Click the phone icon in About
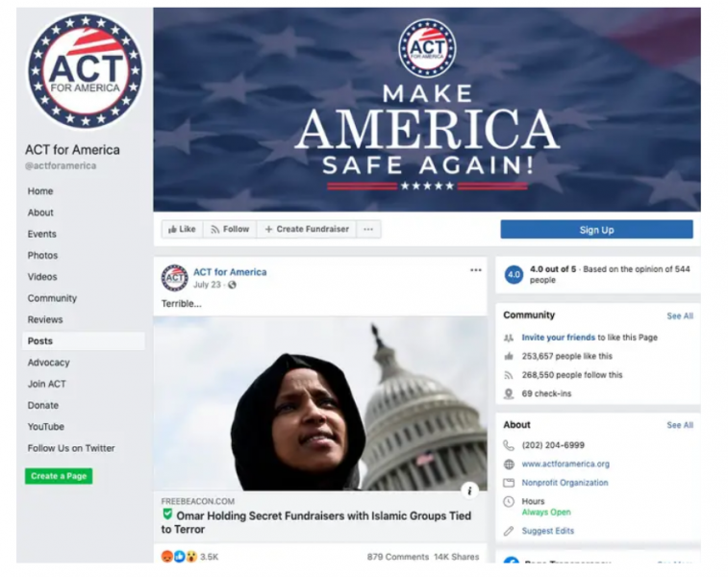728x577 pixels. pyautogui.click(x=509, y=445)
